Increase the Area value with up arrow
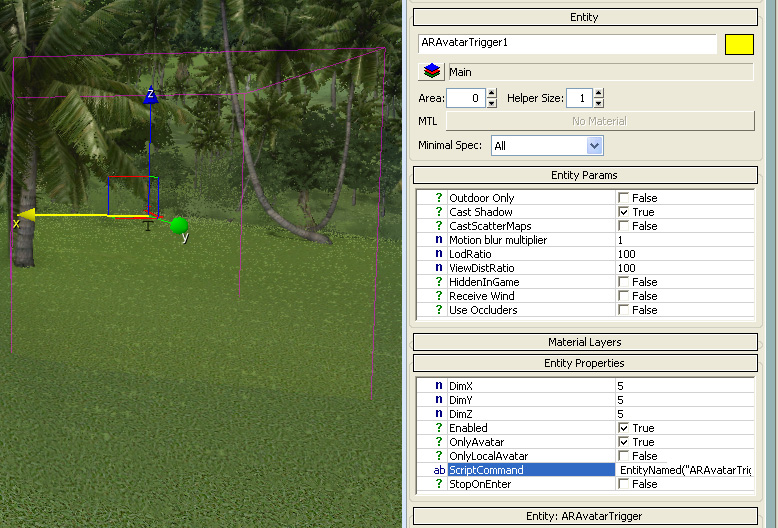The height and width of the screenshot is (528, 778). pyautogui.click(x=492, y=93)
